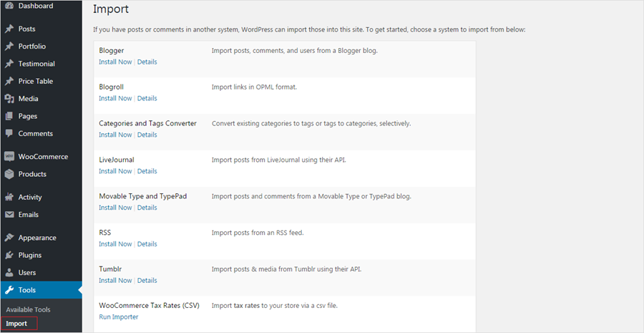Go to Available Tools submenu
Viewport: 644px width, 333px height.
28,309
